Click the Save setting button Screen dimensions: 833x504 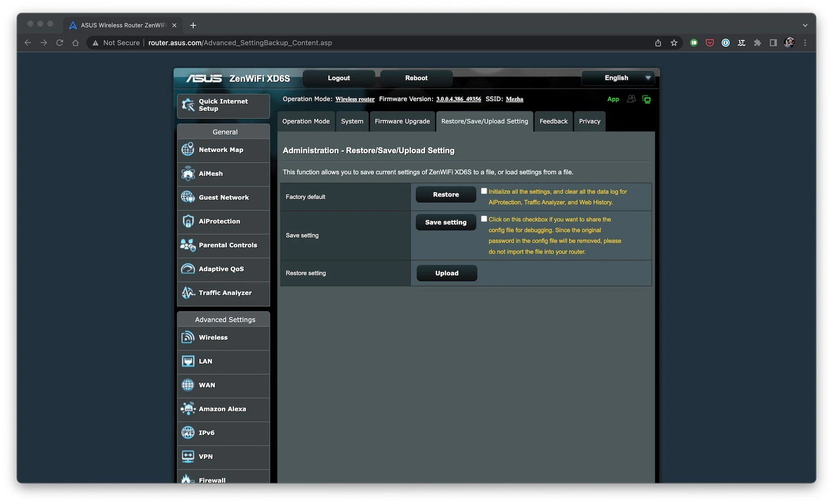tap(446, 222)
